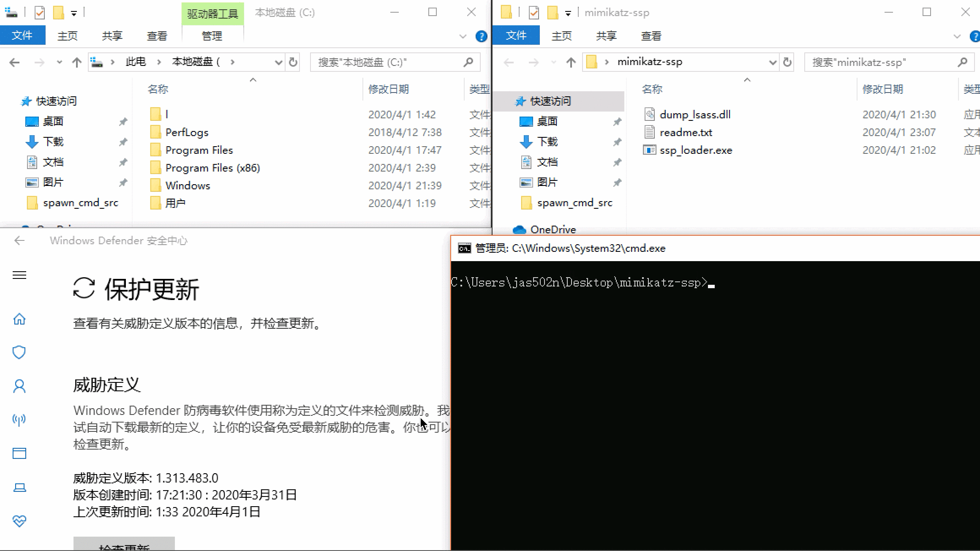Select the Windows folder in C: drive

[188, 185]
